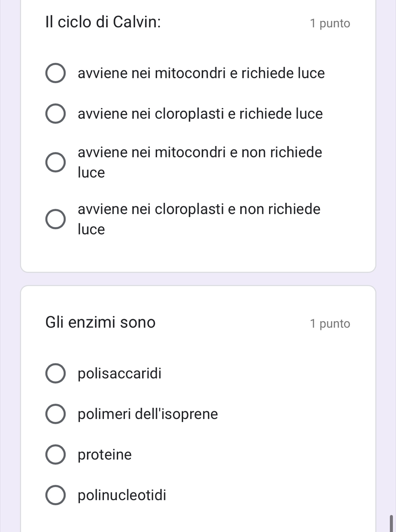Select the 'polimeri dell'isoprene' radio circle
396x532 pixels.
point(55,414)
